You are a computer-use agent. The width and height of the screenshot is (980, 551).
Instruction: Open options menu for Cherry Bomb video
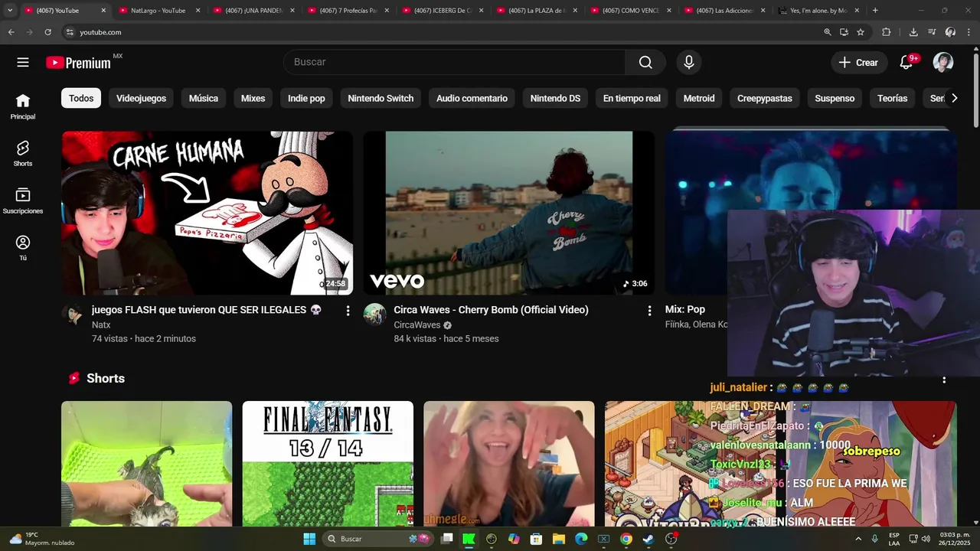tap(649, 311)
